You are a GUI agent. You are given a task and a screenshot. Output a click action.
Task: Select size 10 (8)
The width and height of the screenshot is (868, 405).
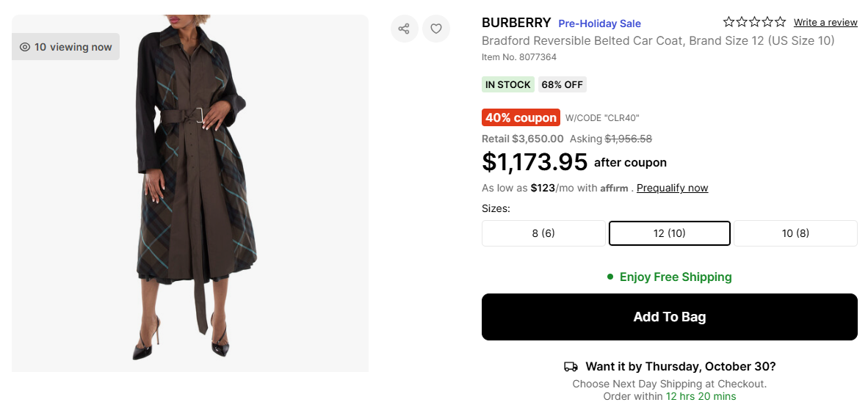[795, 233]
